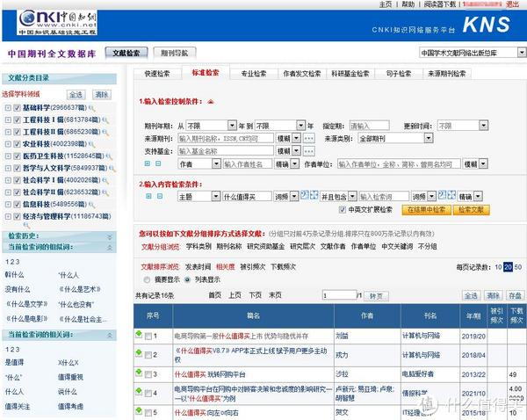Toggle the 农业科技 checkbox
527x420 pixels.
tap(18, 144)
